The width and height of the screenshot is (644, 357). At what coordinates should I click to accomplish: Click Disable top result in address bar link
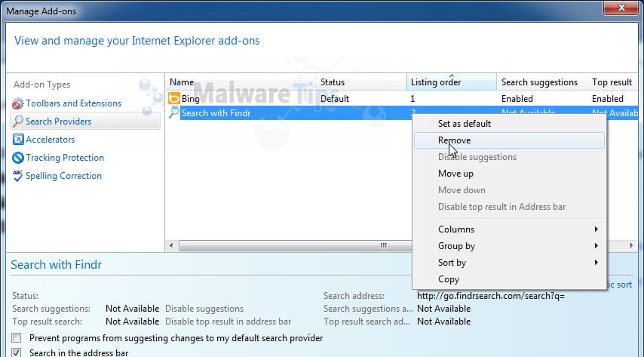click(x=228, y=322)
